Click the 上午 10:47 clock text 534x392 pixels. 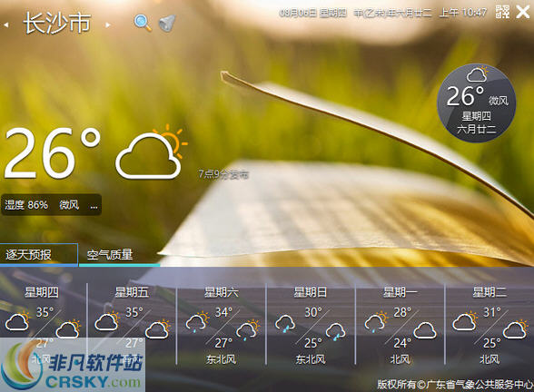point(463,13)
